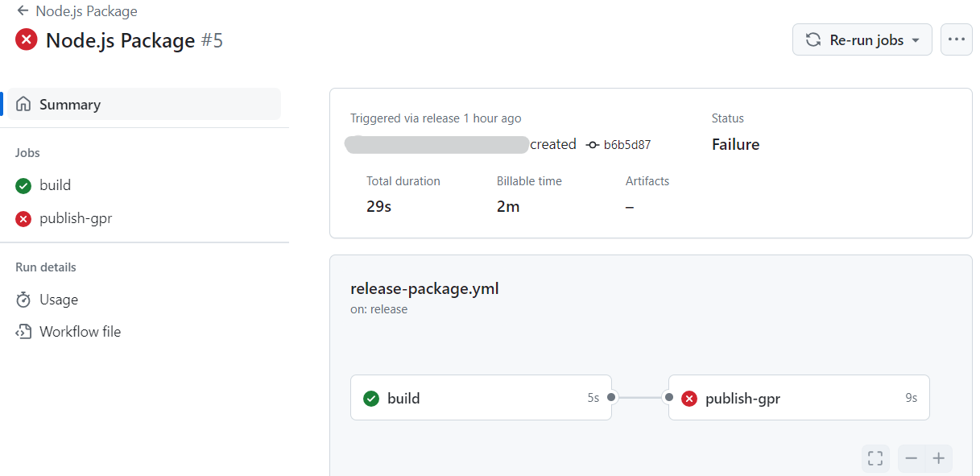This screenshot has width=980, height=476.
Task: Open the ellipsis options menu
Action: pyautogui.click(x=957, y=39)
